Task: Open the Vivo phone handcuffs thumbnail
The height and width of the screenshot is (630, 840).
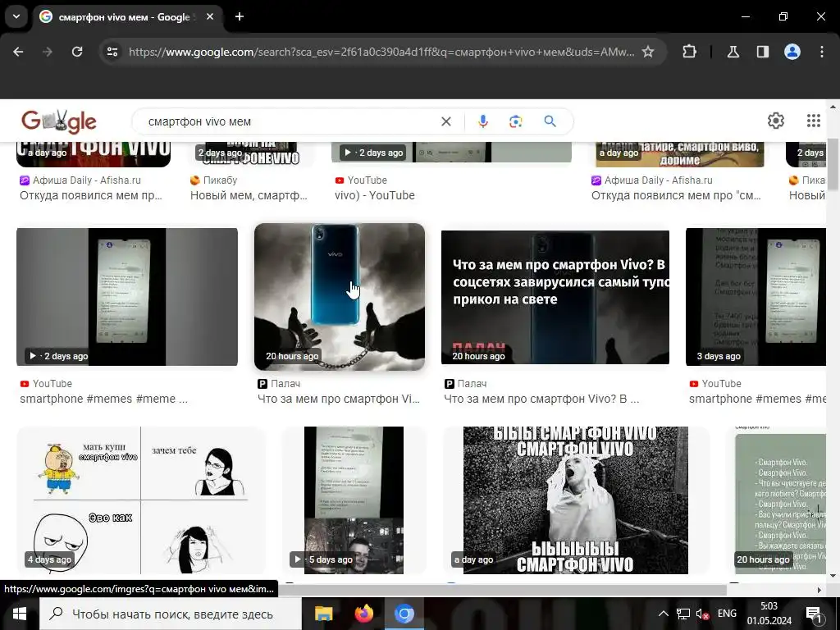Action: 340,297
